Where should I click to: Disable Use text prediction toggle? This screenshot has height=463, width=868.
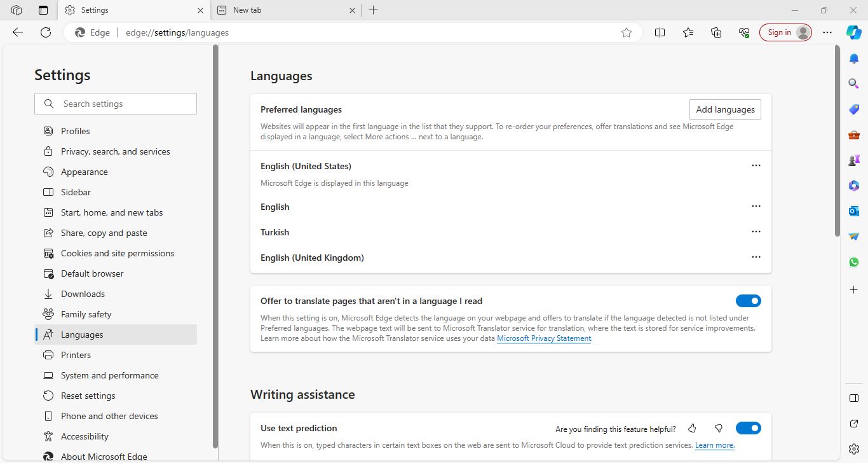749,428
